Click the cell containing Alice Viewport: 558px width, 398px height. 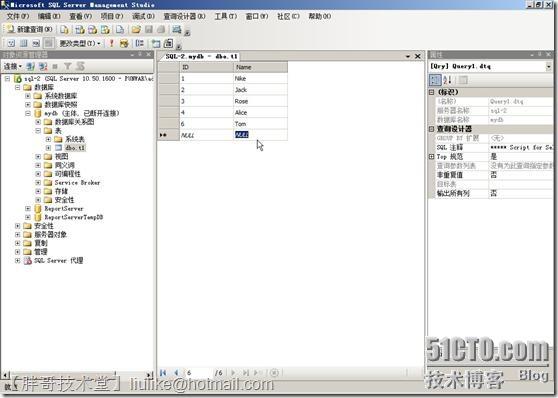tap(260, 113)
